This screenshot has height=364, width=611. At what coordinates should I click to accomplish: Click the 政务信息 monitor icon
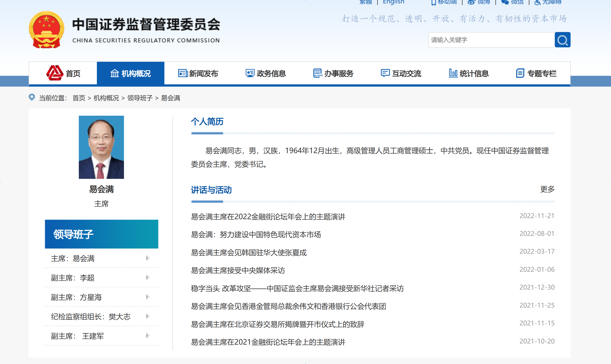(x=250, y=73)
